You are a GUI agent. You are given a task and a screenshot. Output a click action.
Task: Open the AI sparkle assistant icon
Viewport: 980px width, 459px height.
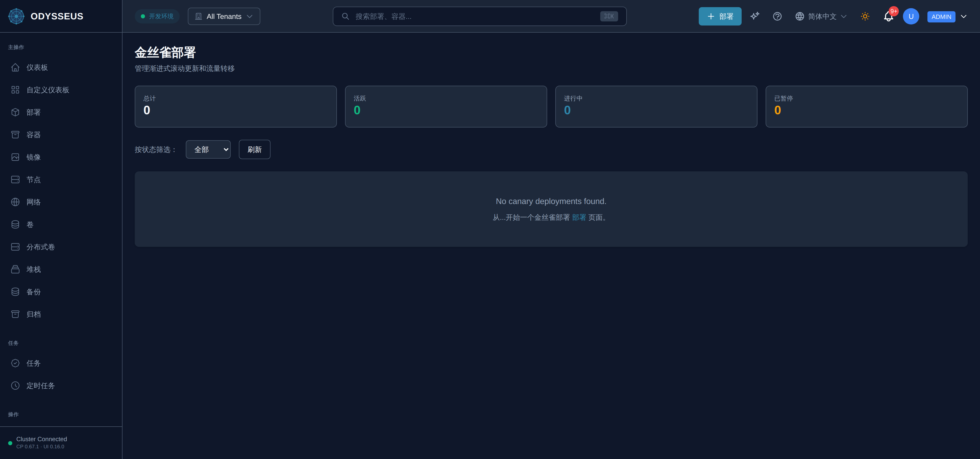[x=755, y=16]
